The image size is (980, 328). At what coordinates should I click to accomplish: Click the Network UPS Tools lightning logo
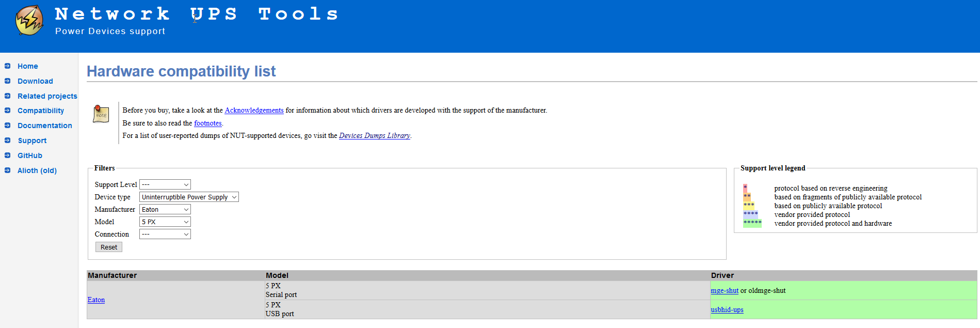pyautogui.click(x=29, y=20)
